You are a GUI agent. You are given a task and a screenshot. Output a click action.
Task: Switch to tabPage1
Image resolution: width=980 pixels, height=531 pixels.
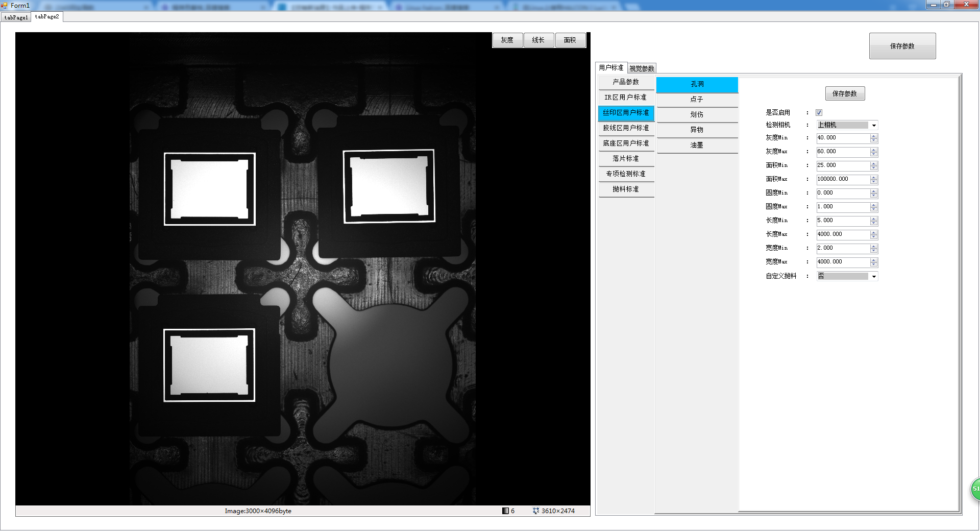[x=16, y=17]
